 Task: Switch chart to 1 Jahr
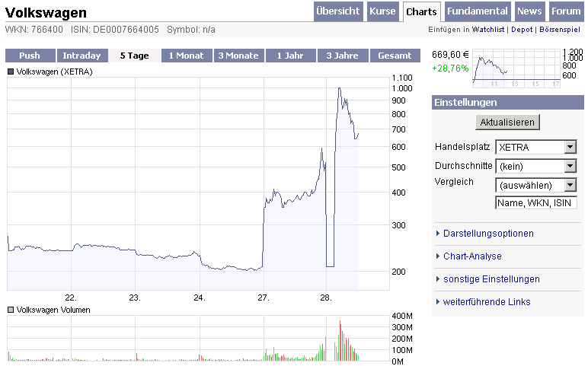tap(291, 56)
